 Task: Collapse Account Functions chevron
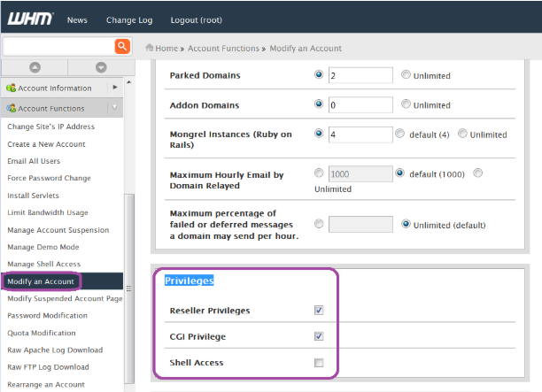[x=114, y=108]
